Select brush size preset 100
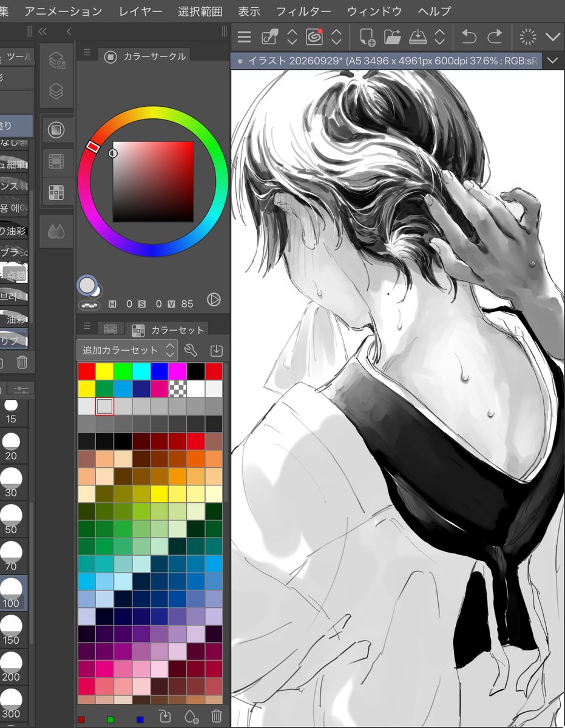 tap(11, 593)
